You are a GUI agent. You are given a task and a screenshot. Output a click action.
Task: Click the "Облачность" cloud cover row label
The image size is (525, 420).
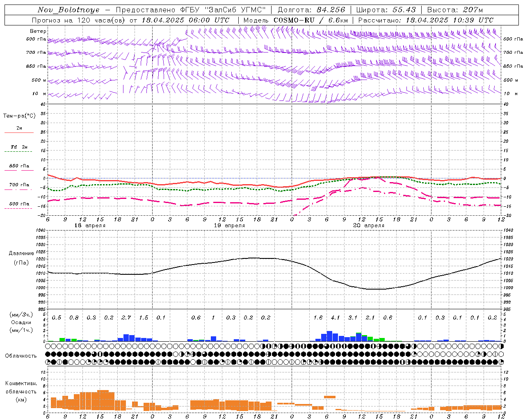tap(21, 356)
